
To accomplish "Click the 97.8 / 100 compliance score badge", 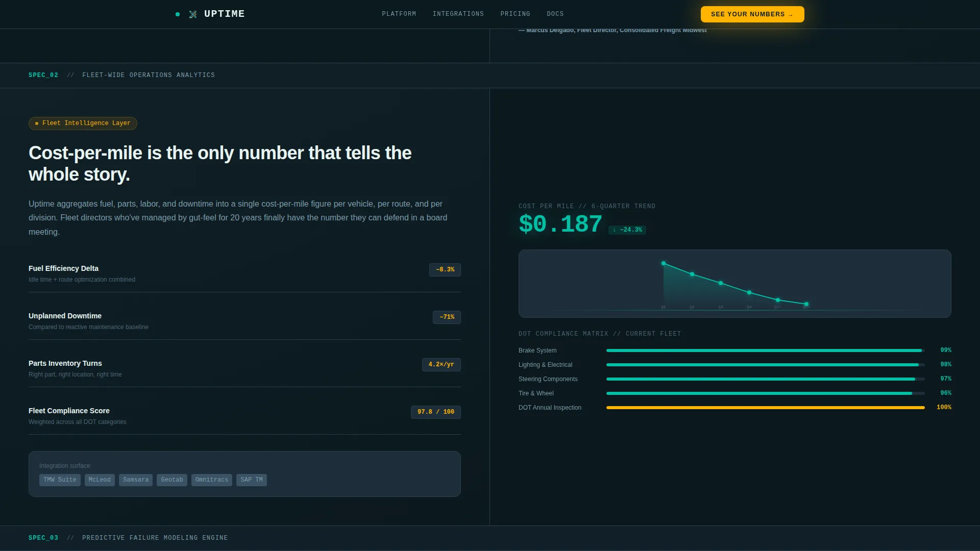I will [x=436, y=412].
